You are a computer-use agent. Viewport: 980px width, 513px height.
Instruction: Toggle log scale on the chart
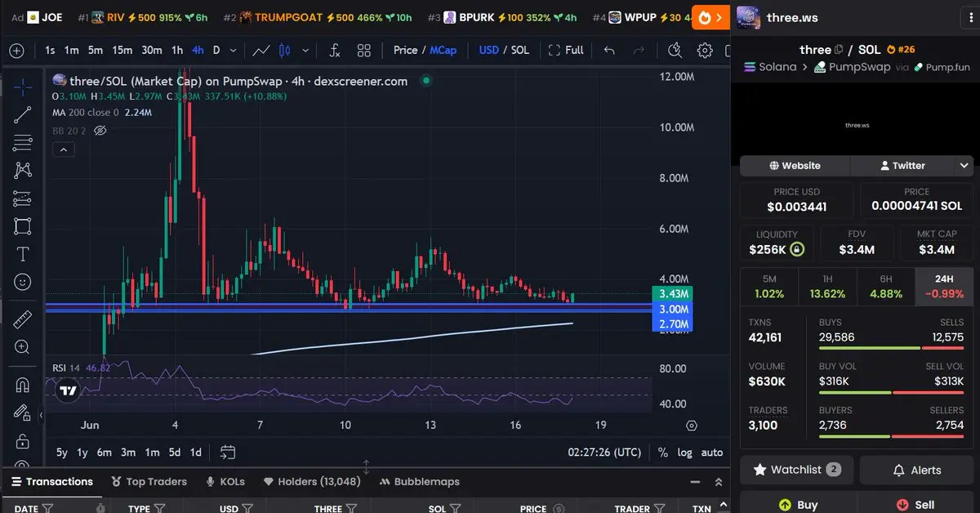684,452
